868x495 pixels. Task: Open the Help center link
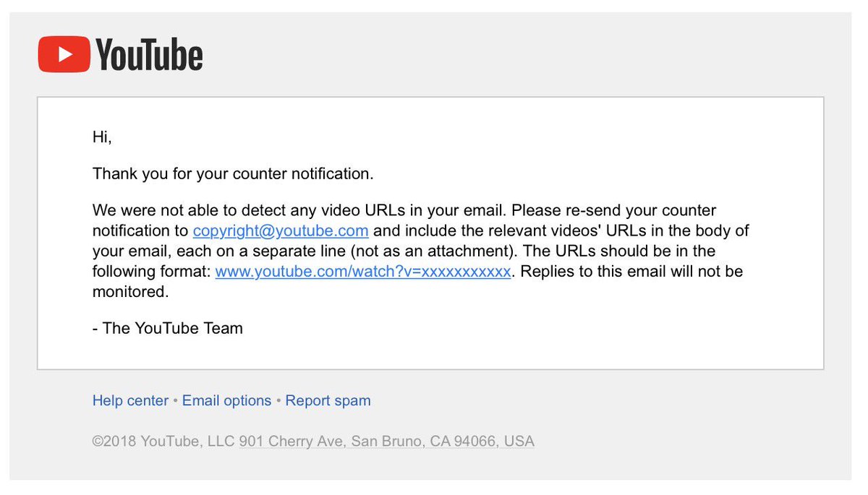pyautogui.click(x=130, y=400)
